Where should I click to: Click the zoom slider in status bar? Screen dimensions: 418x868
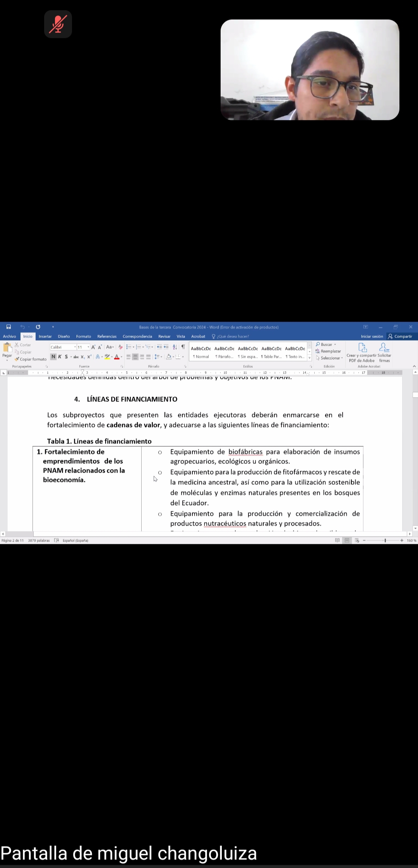[x=385, y=540]
